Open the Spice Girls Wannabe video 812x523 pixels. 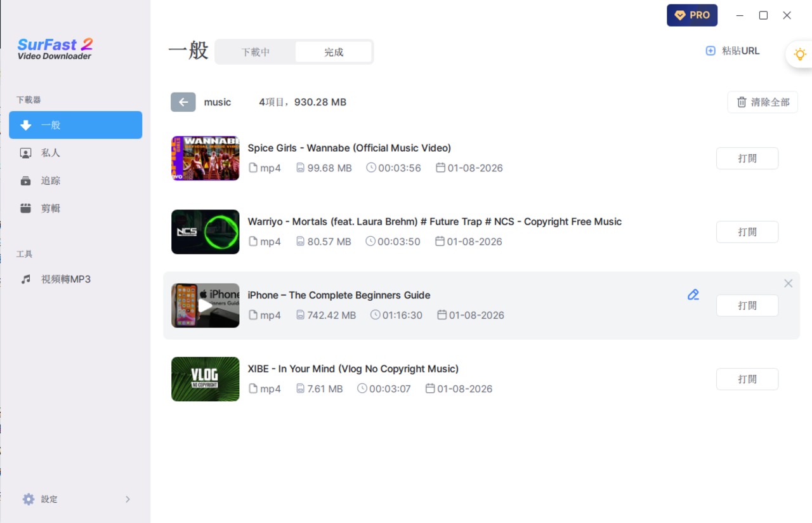tap(747, 159)
